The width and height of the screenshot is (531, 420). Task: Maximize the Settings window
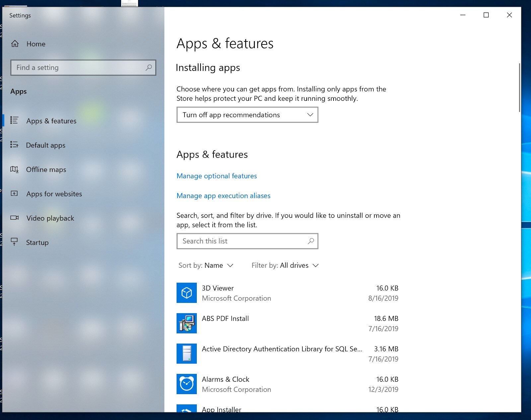pyautogui.click(x=486, y=15)
